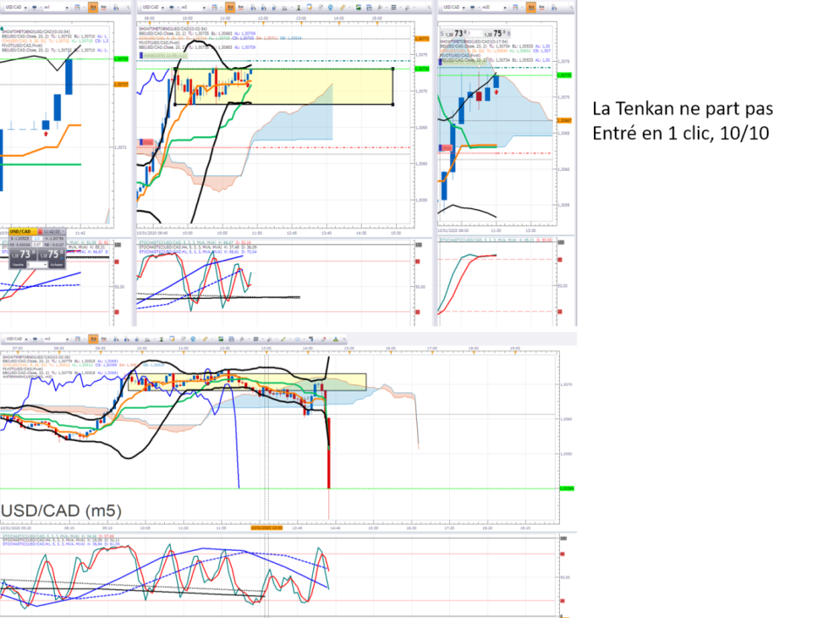Click the chart style icon in the m30 toolbar
This screenshot has width=840, height=618.
516,8
